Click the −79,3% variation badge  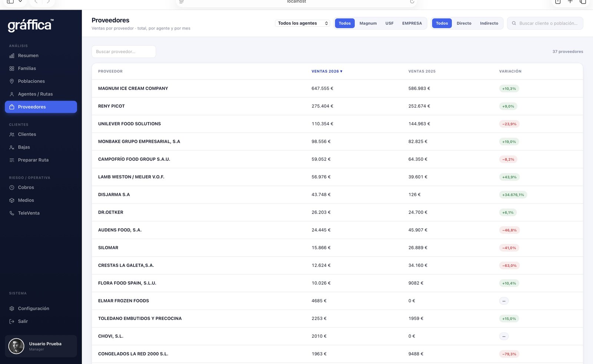(x=509, y=354)
